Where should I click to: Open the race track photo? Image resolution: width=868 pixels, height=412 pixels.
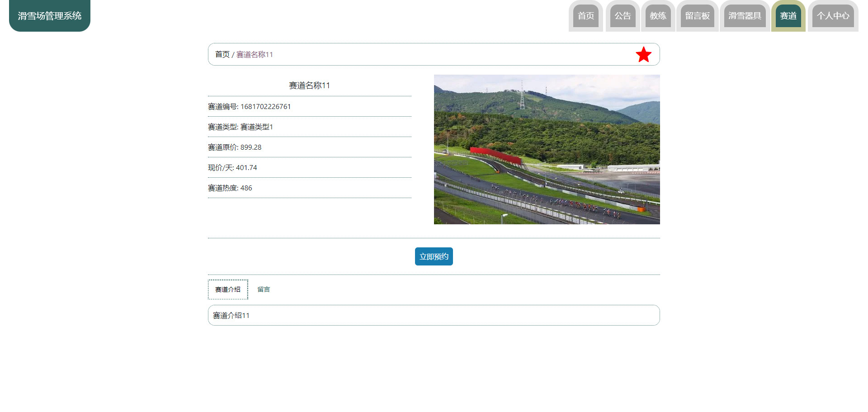pyautogui.click(x=547, y=149)
